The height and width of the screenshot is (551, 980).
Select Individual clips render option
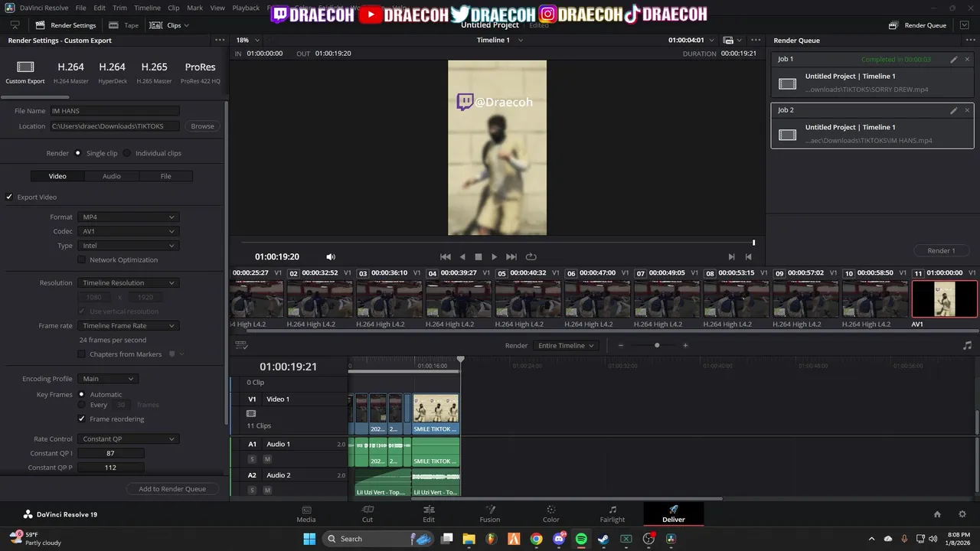[x=127, y=153]
